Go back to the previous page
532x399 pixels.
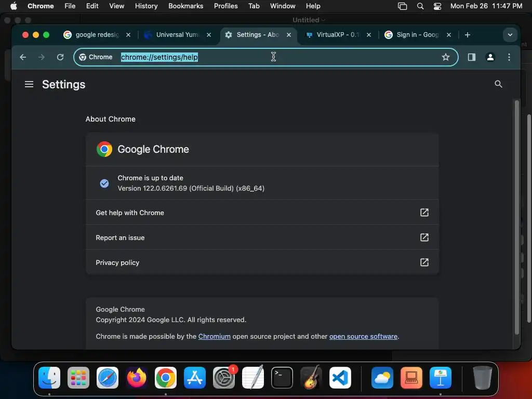coord(23,57)
